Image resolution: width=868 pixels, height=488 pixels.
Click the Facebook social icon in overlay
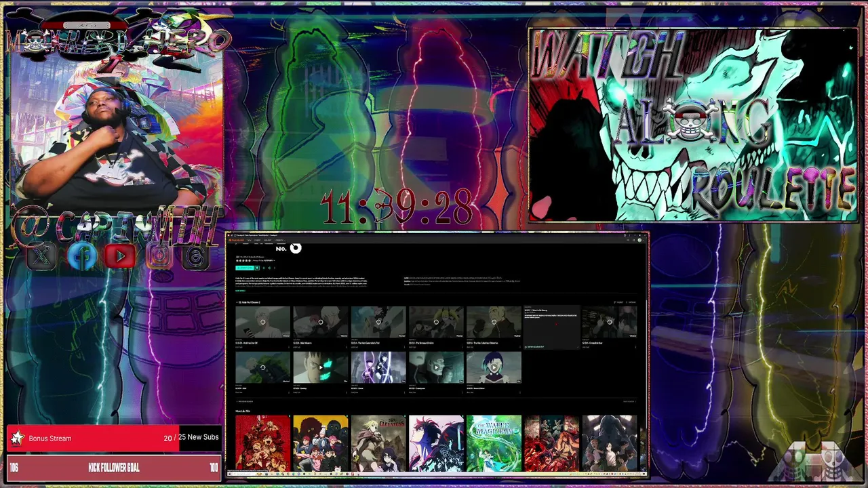(82, 256)
